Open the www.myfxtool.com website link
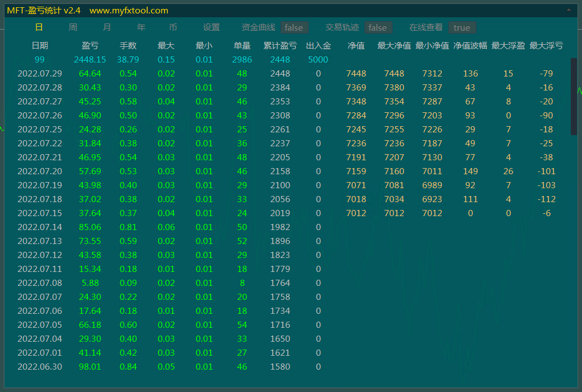 tap(127, 9)
